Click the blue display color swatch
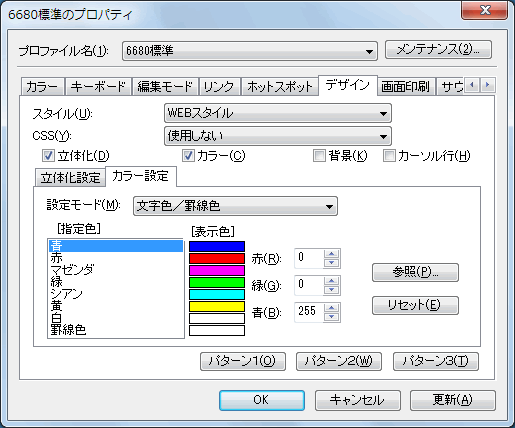515x428 pixels. (217, 246)
